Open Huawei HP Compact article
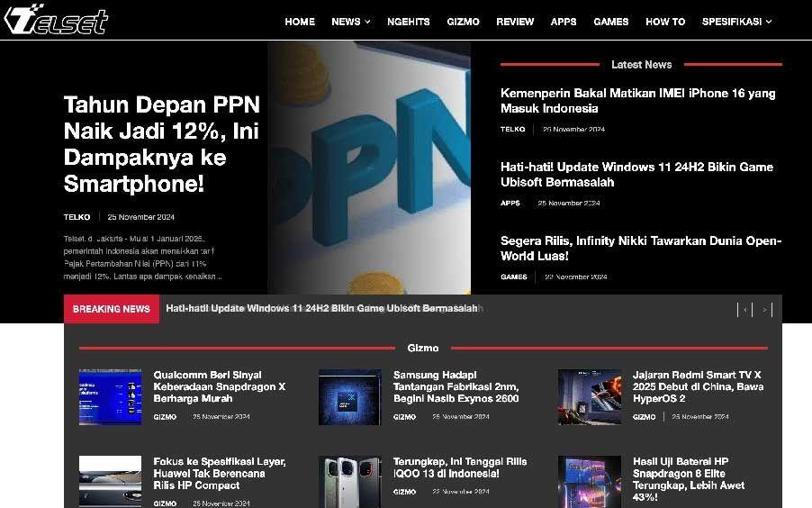This screenshot has width=812, height=508. [x=220, y=473]
